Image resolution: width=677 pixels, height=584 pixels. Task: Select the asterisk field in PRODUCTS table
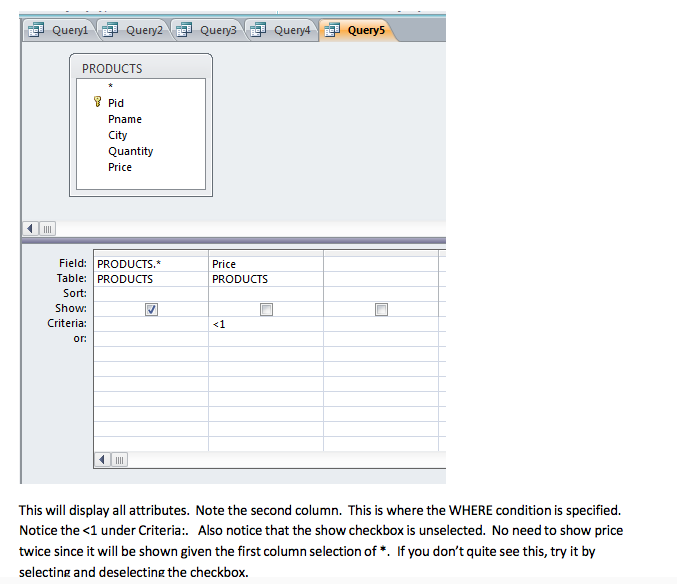[x=111, y=86]
